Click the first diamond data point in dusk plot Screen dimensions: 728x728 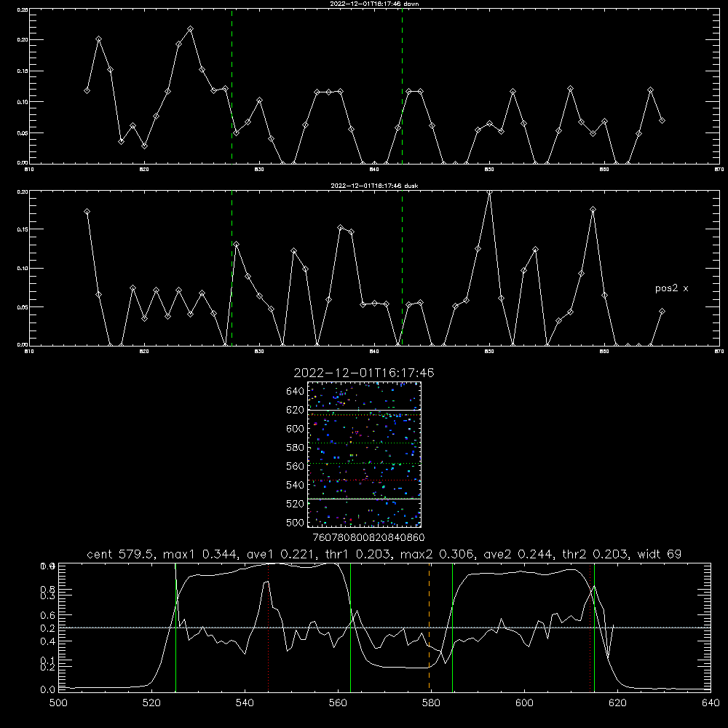coord(87,212)
